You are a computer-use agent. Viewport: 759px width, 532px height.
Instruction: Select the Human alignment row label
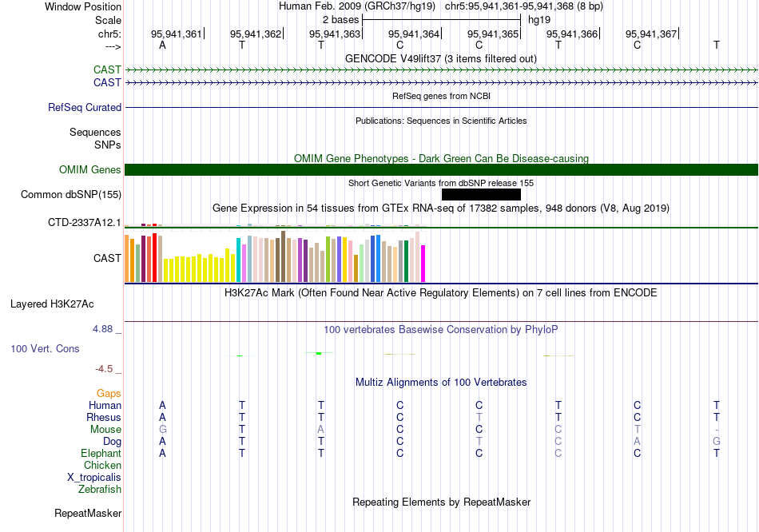tap(105, 405)
